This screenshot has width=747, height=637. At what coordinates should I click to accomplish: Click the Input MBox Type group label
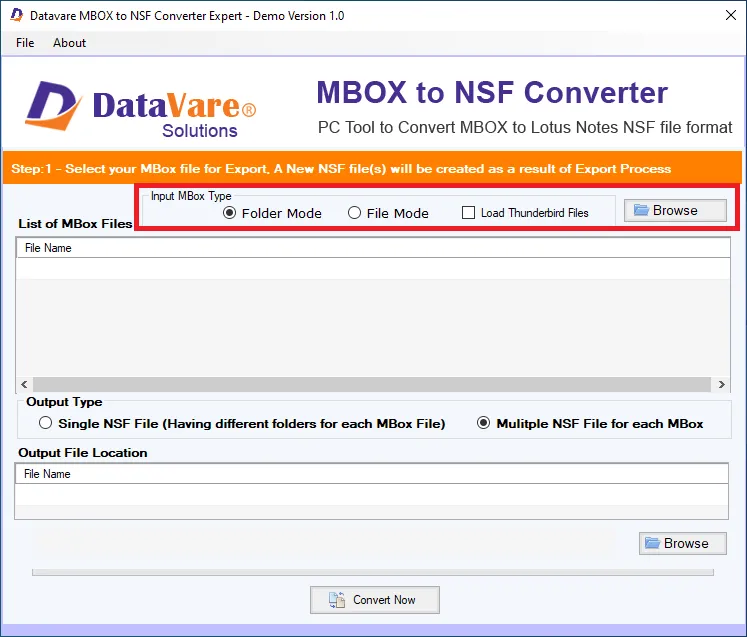(x=191, y=196)
